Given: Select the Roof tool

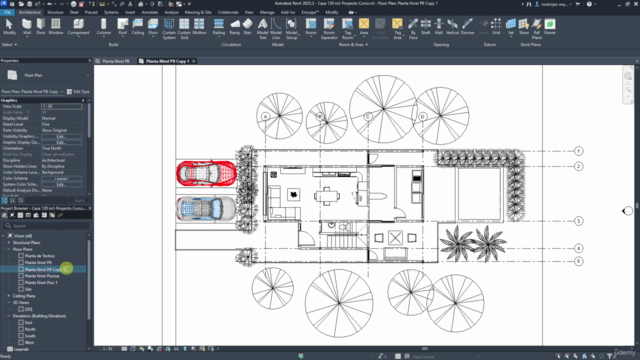Looking at the screenshot, I should tap(122, 27).
